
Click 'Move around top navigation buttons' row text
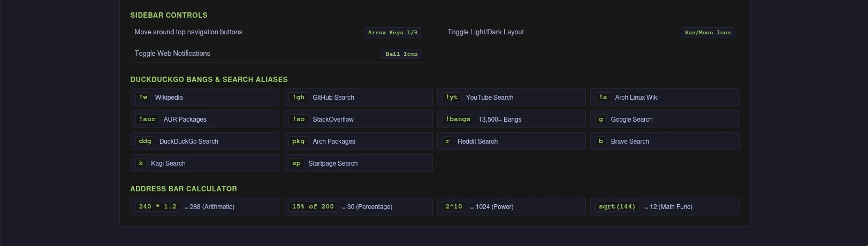[188, 32]
